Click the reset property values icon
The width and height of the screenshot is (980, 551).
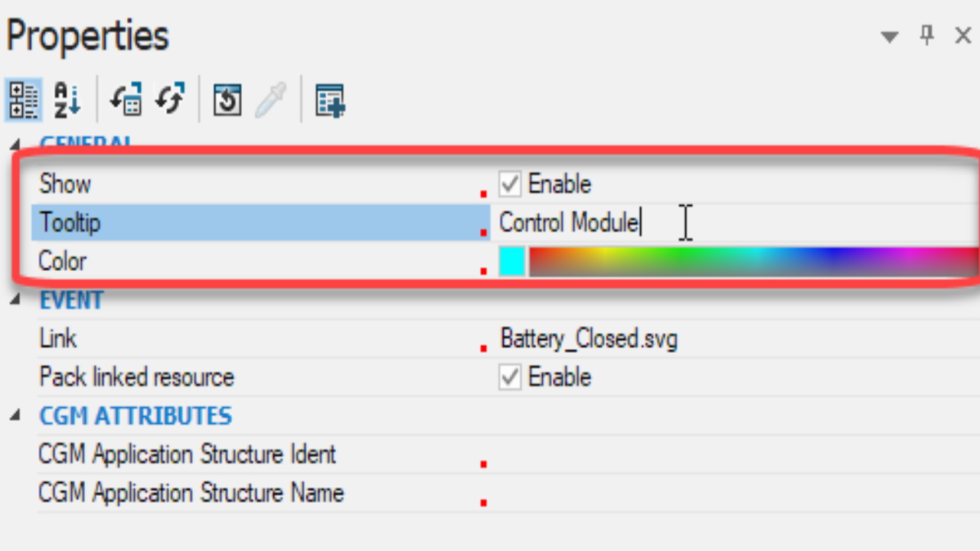point(227,99)
